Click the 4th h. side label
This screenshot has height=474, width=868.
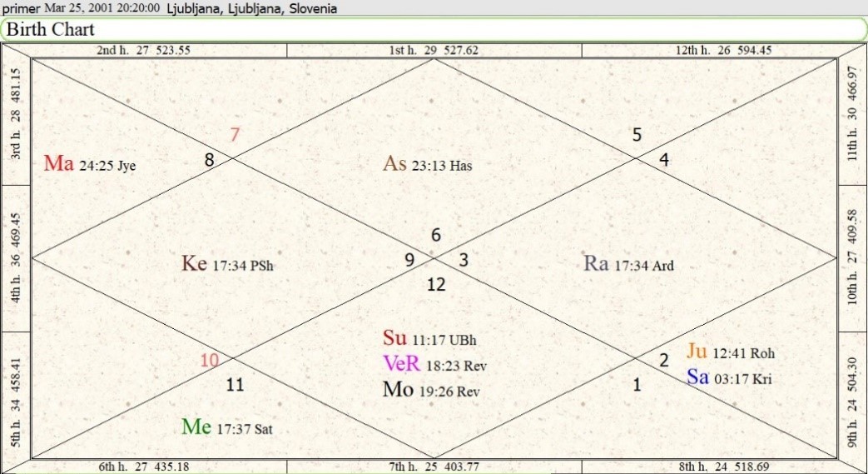pos(16,258)
